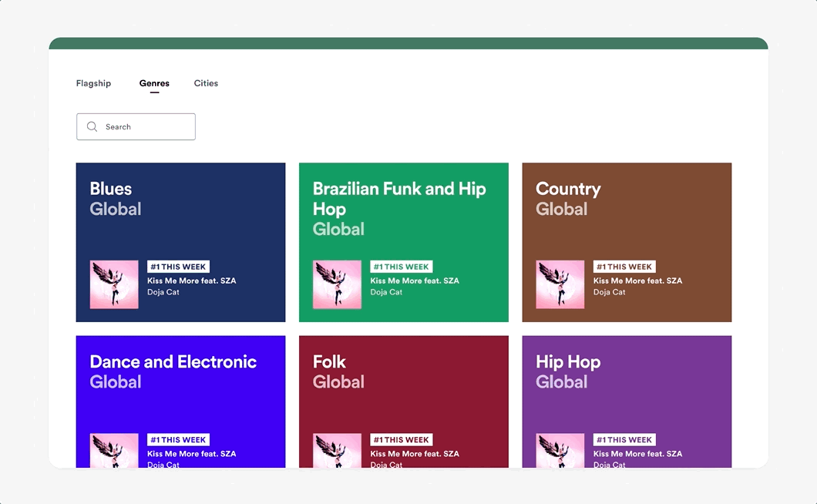
Task: Click the magnifier icon in Search box
Action: (92, 126)
